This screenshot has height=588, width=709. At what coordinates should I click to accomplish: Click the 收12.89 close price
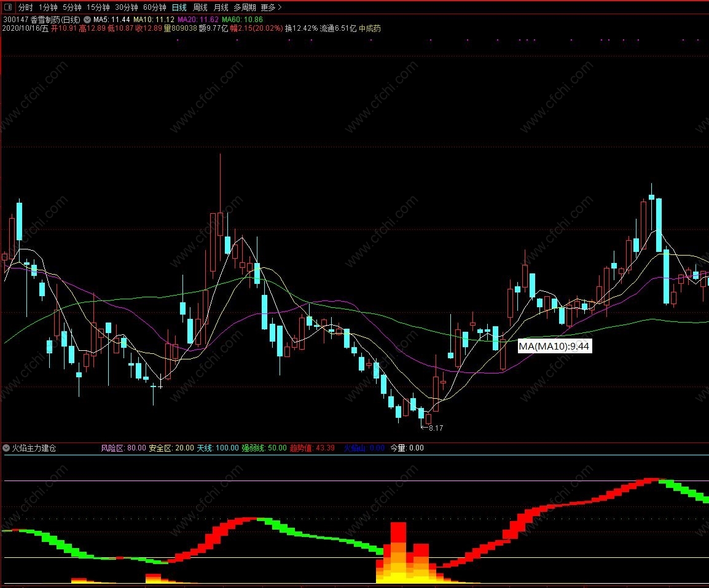coord(149,28)
